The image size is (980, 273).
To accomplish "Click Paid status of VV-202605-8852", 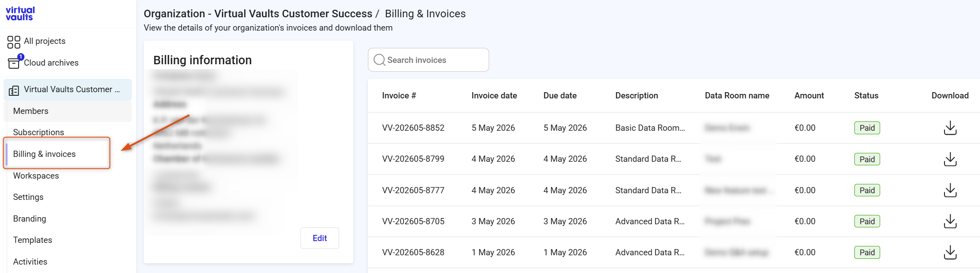I will pyautogui.click(x=867, y=128).
